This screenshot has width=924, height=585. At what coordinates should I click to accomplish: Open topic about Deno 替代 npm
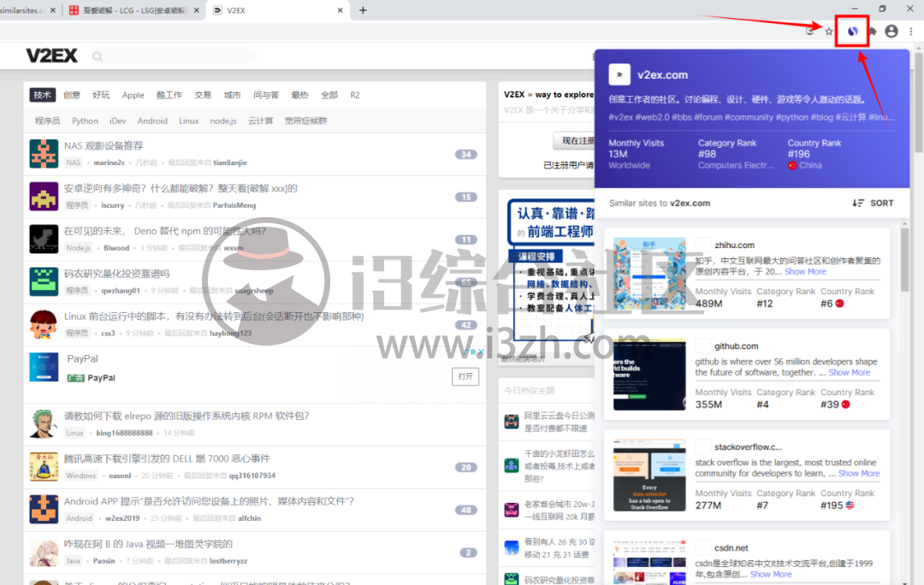coord(165,231)
